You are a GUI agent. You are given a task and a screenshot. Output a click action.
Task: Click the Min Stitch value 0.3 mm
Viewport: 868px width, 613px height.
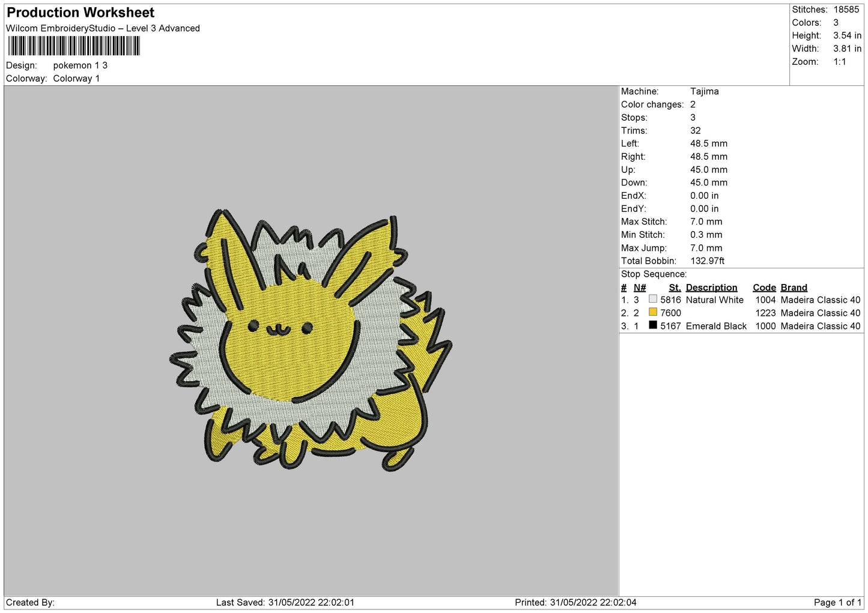pyautogui.click(x=706, y=235)
